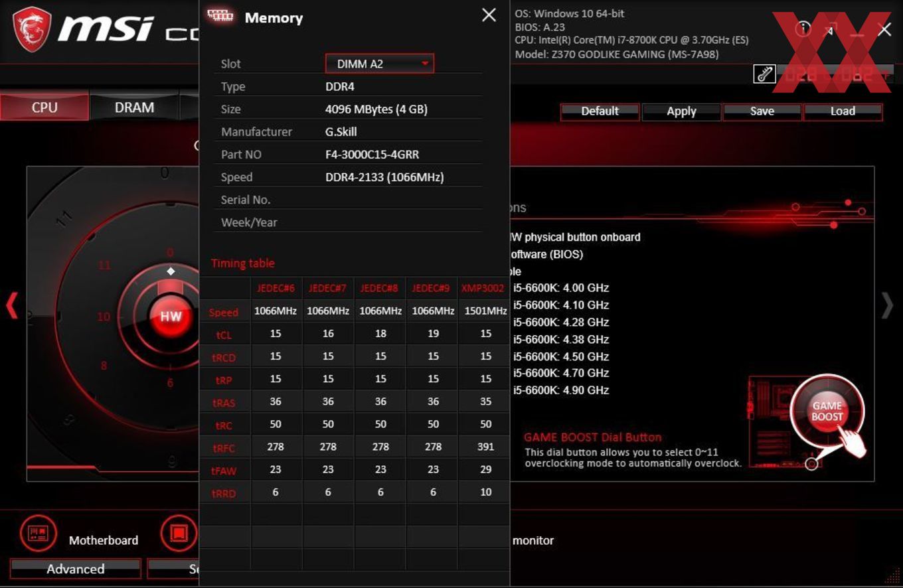Click the XMP3002 column header
903x588 pixels.
pos(484,288)
